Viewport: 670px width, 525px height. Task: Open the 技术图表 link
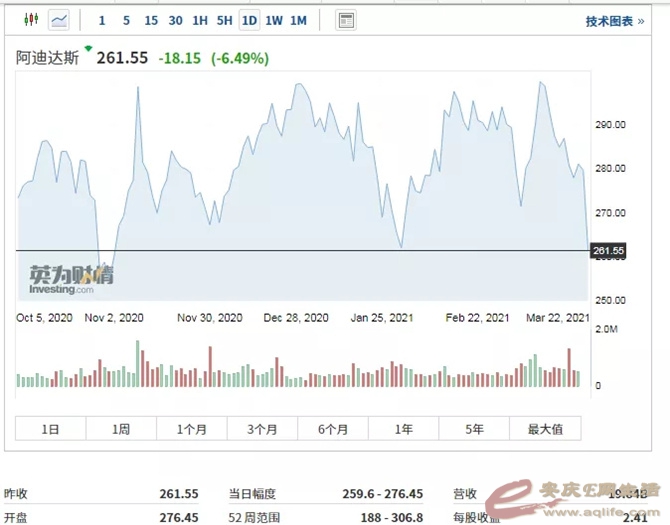point(614,21)
